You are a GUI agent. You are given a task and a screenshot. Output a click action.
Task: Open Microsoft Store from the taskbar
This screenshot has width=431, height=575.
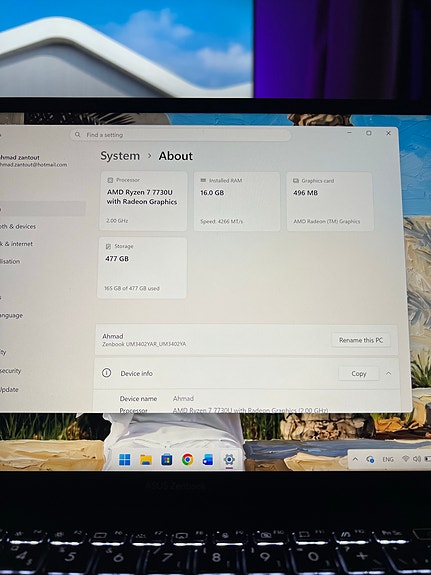coord(167,459)
